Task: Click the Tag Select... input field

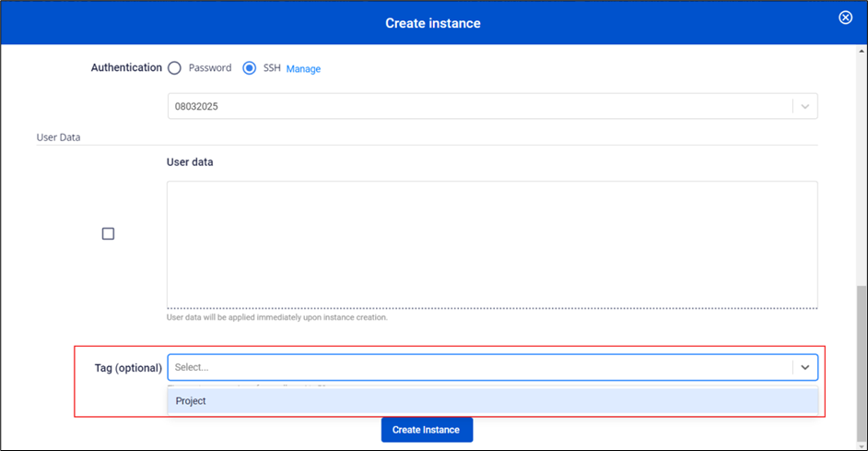Action: (479, 367)
